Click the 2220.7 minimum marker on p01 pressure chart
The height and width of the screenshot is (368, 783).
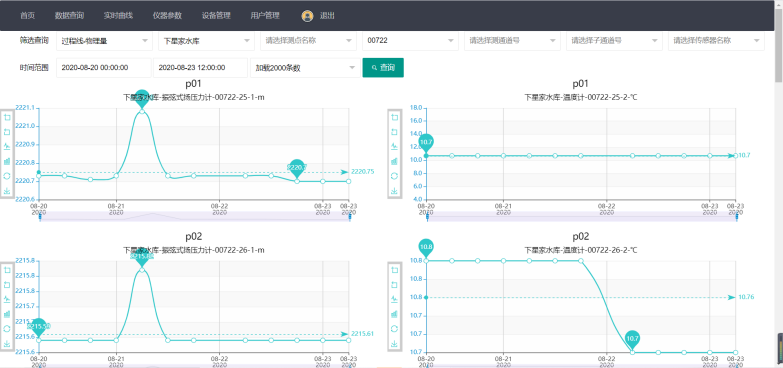click(x=297, y=169)
